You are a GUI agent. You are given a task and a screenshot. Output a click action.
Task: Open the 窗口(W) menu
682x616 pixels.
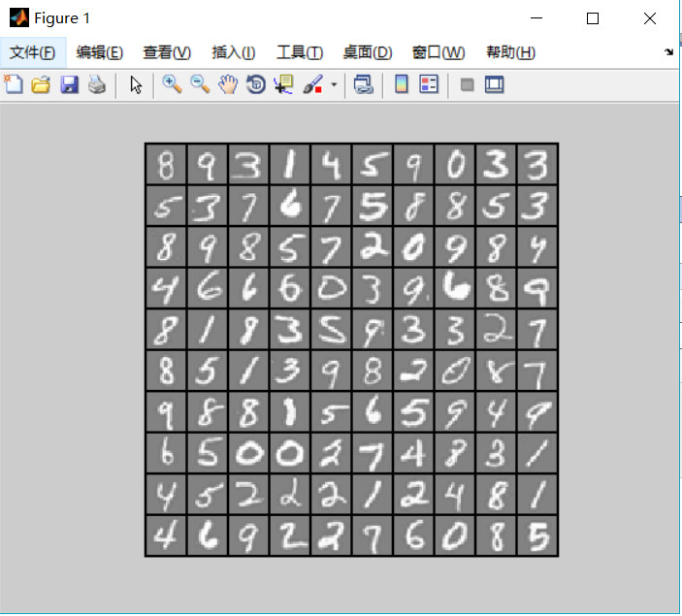coord(438,52)
